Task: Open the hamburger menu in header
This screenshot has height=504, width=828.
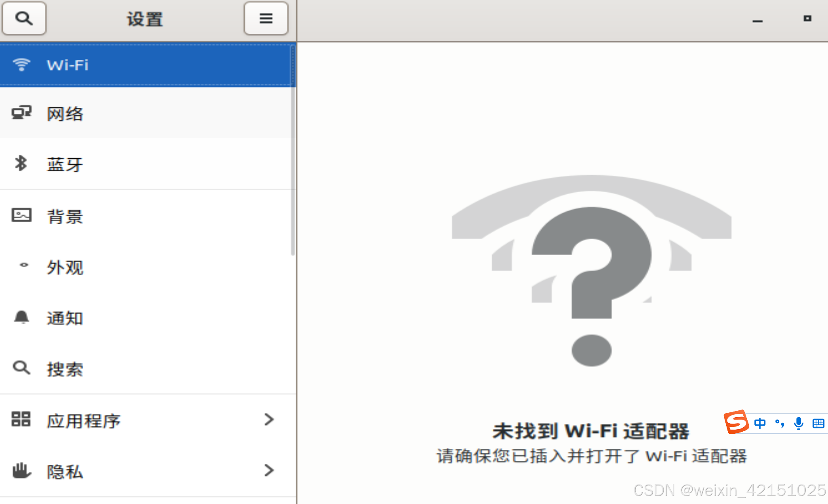Action: tap(266, 18)
